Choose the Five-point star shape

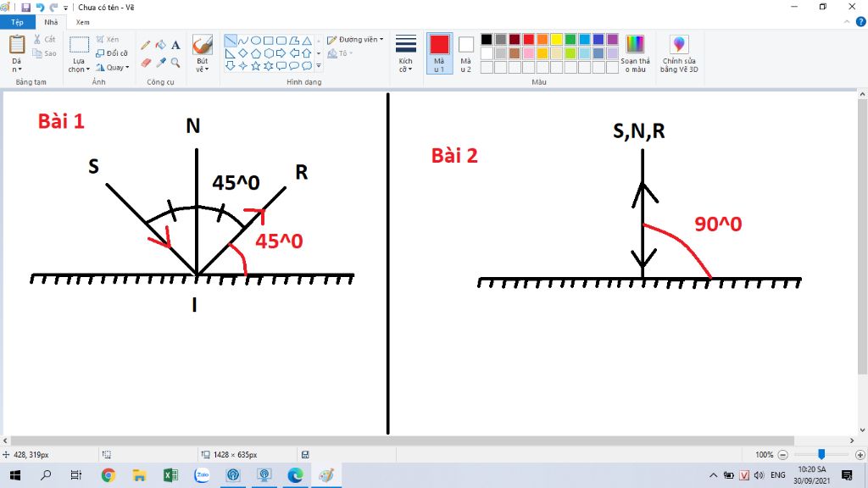[x=256, y=66]
